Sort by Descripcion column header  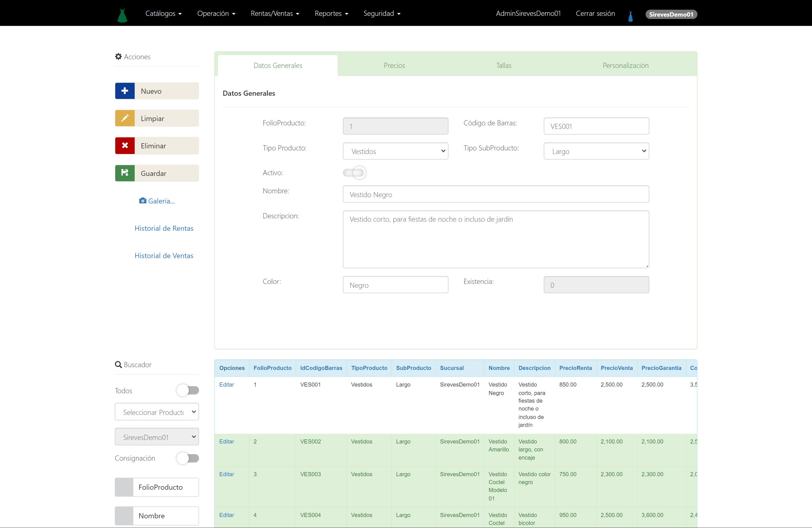point(534,368)
